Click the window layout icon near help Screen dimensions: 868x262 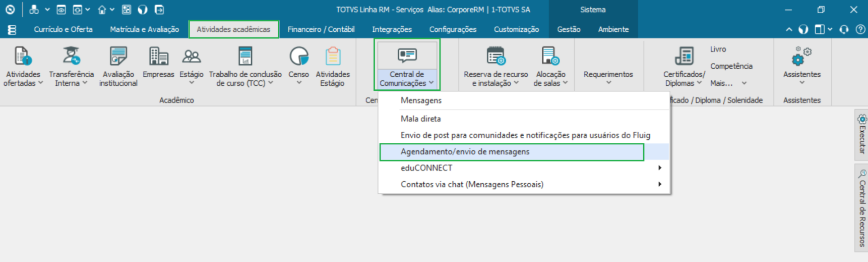click(x=820, y=29)
